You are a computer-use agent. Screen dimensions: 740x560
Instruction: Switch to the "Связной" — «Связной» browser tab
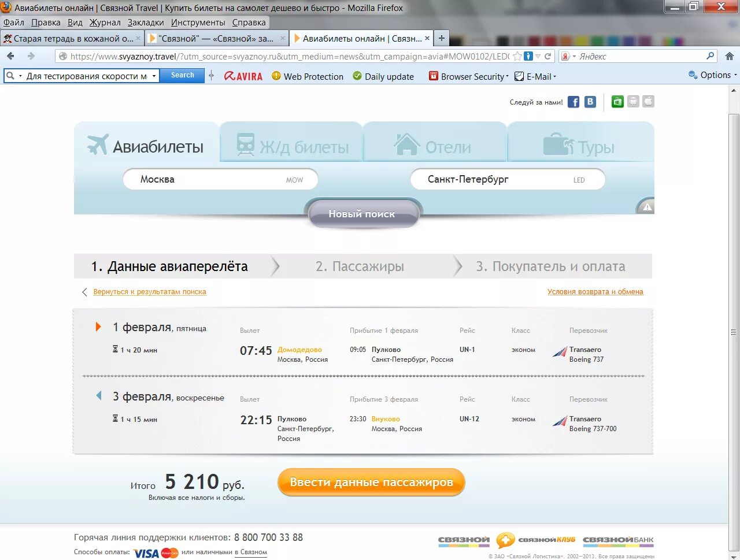pos(216,38)
